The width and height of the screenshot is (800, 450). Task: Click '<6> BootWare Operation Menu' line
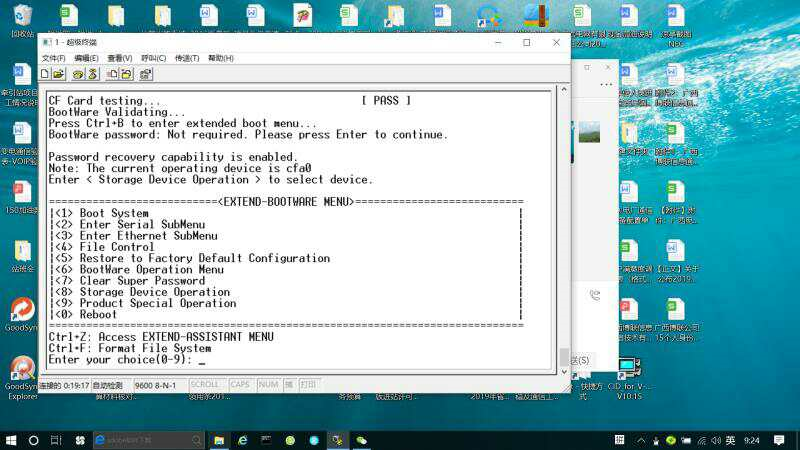[137, 269]
